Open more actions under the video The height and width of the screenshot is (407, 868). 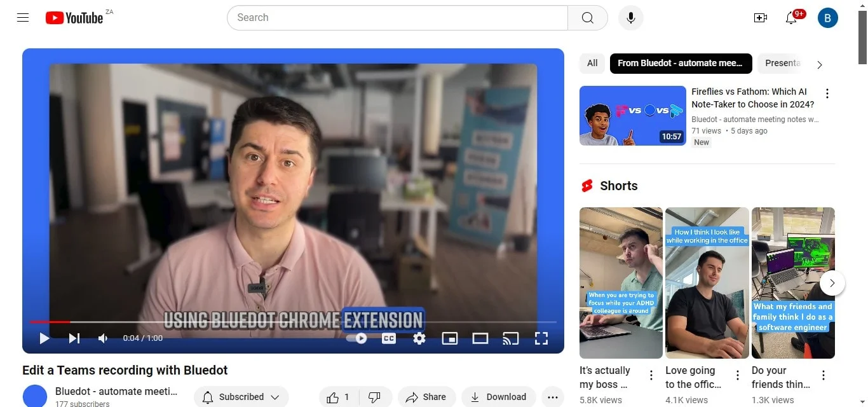tap(553, 397)
